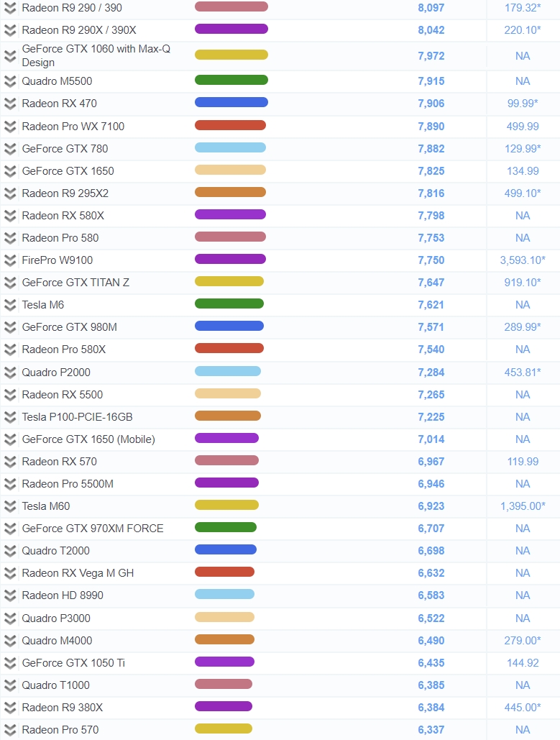Expand the Quadro M4000 row chevron

(x=10, y=641)
